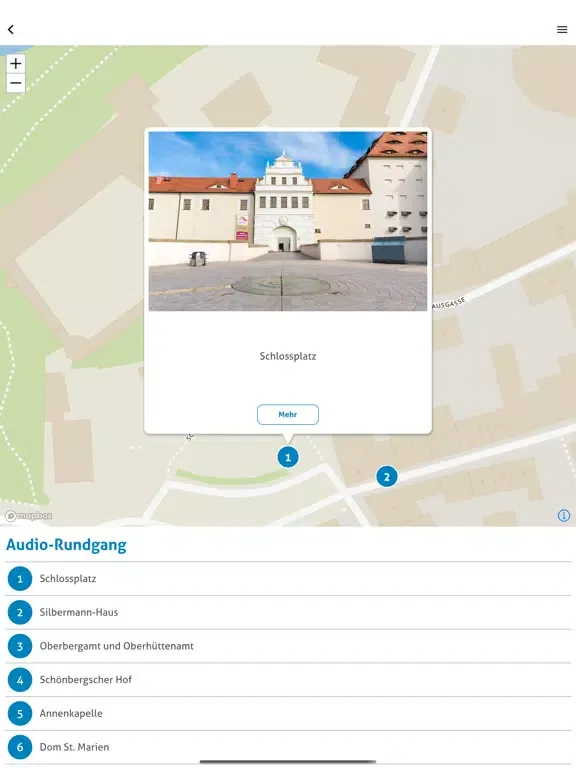Zoom out of the map
Image resolution: width=576 pixels, height=768 pixels.
pyautogui.click(x=16, y=83)
